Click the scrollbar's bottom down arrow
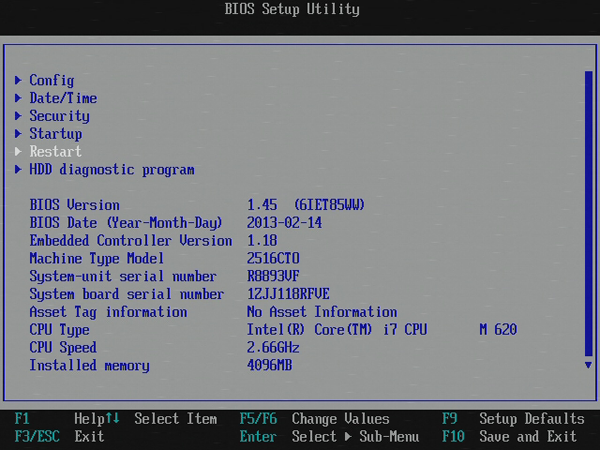 (588, 367)
